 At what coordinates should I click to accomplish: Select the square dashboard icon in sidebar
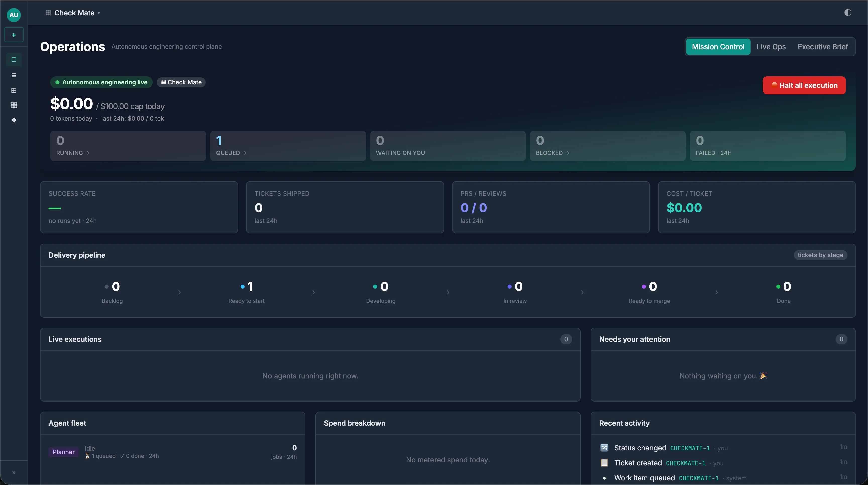point(14,60)
